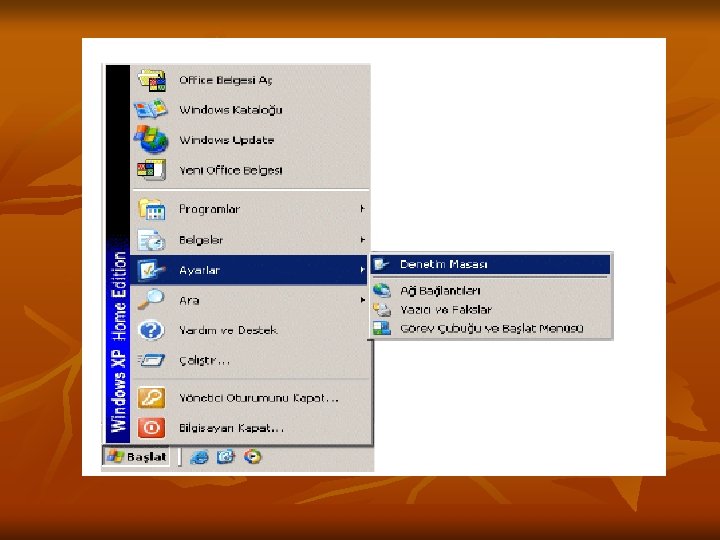This screenshot has width=720, height=540.
Task: Click the Ayarlar settings icon
Action: pyautogui.click(x=151, y=270)
